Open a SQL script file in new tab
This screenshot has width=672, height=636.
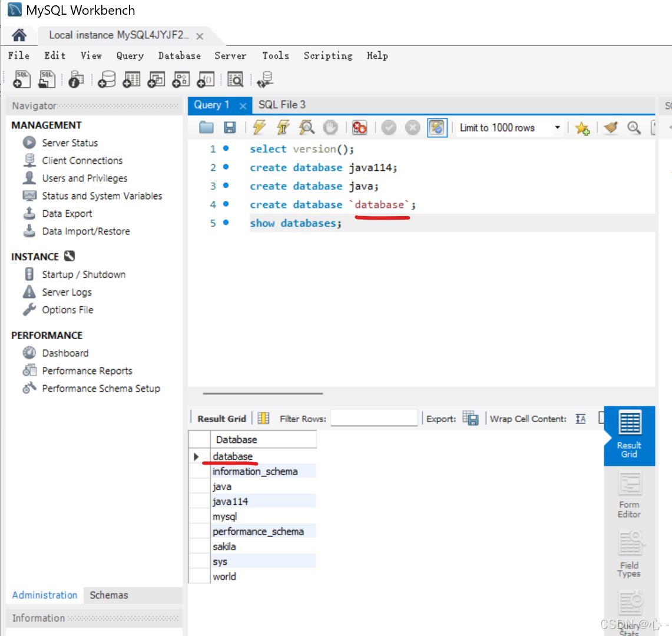[47, 79]
